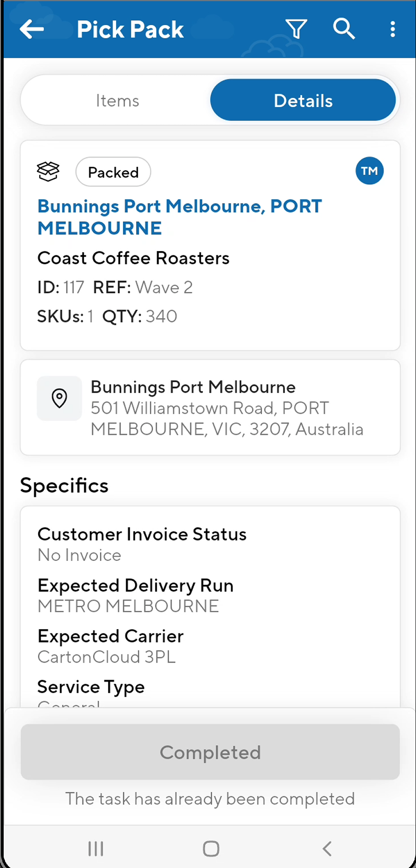
Task: Tap the Packed status badge
Action: (113, 172)
